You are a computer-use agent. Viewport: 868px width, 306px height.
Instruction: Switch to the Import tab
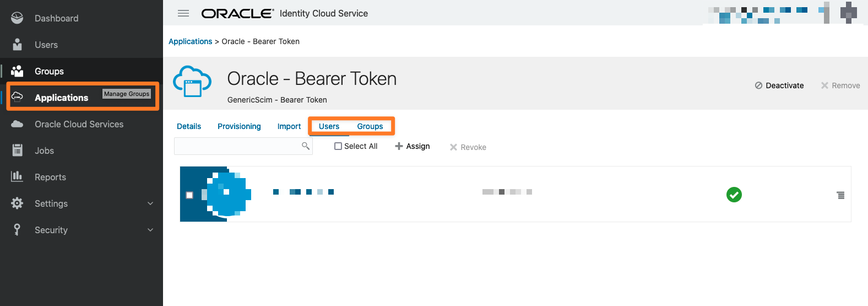(289, 126)
